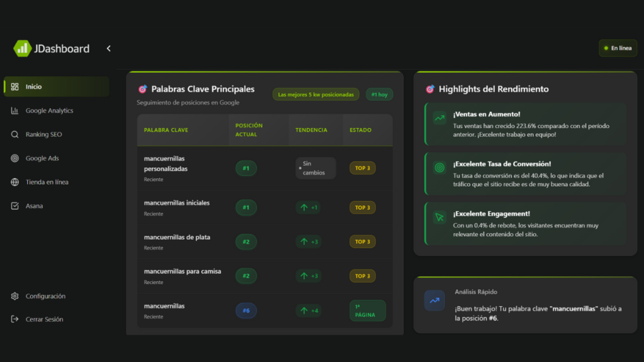Open the Ranking SEO menu entry
This screenshot has width=644, height=362.
[x=44, y=134]
